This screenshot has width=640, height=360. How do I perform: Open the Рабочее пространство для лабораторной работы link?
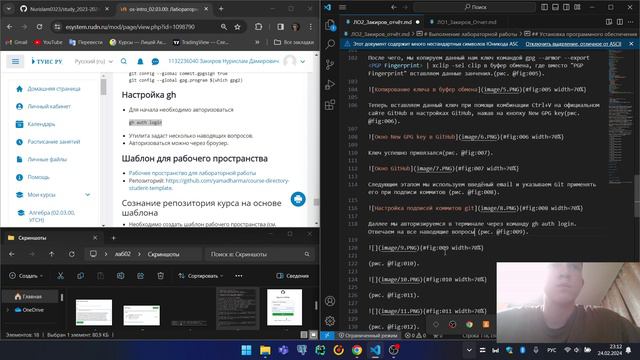[x=192, y=173]
